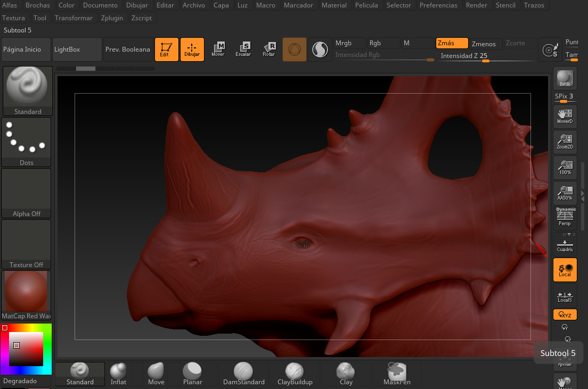
Task: Click the Zoom2D icon
Action: coord(565,142)
